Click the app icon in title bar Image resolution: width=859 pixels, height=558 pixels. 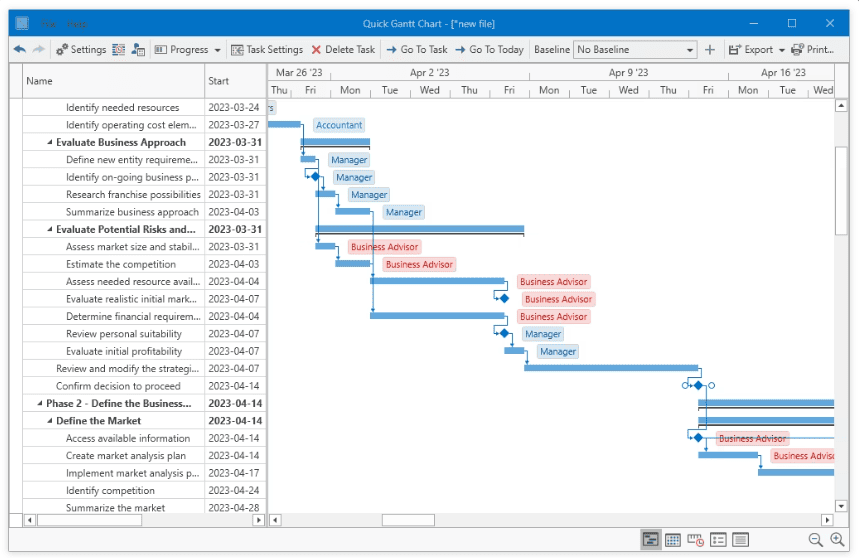pos(22,24)
